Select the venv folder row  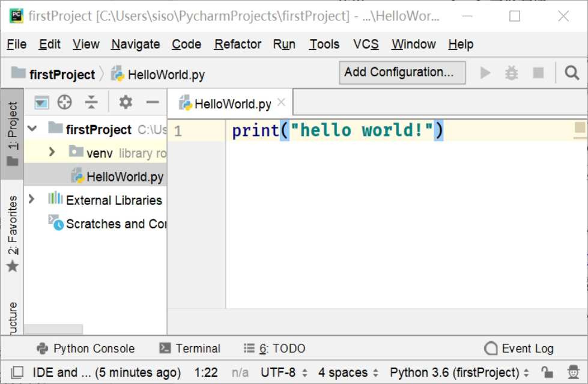tap(95, 153)
